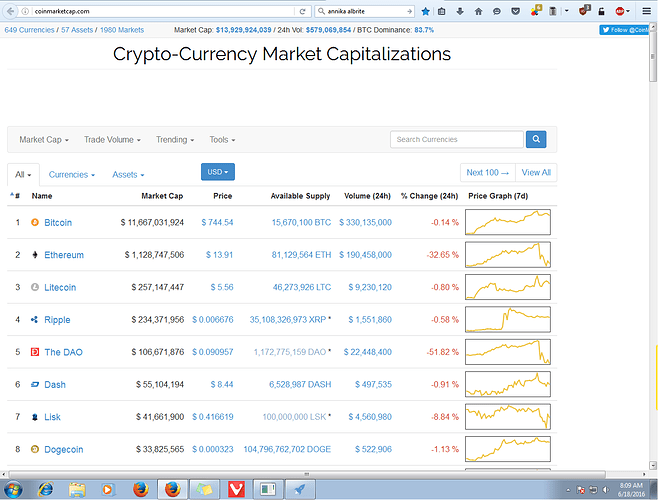The height and width of the screenshot is (500, 658).
Task: Click the horizontal scrollbar at bottom
Action: click(x=306, y=474)
